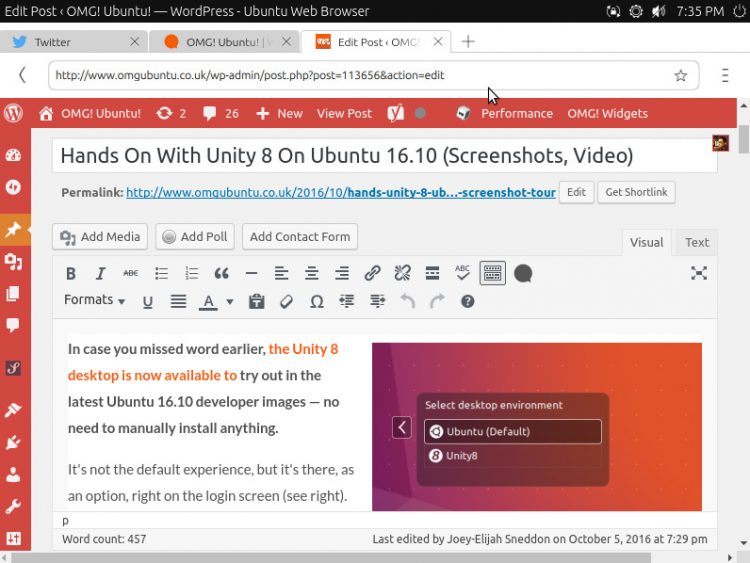Open the Dashboard from the sidebar
750x563 pixels.
13,155
